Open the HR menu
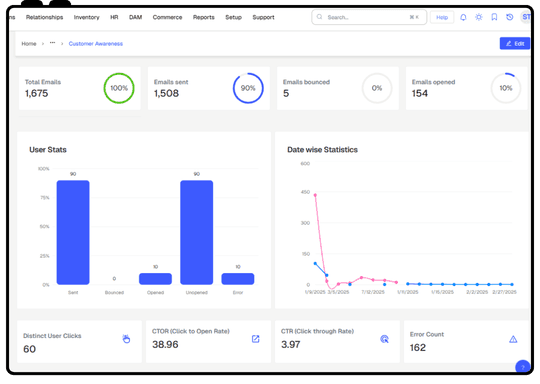This screenshot has width=540, height=384. click(114, 17)
